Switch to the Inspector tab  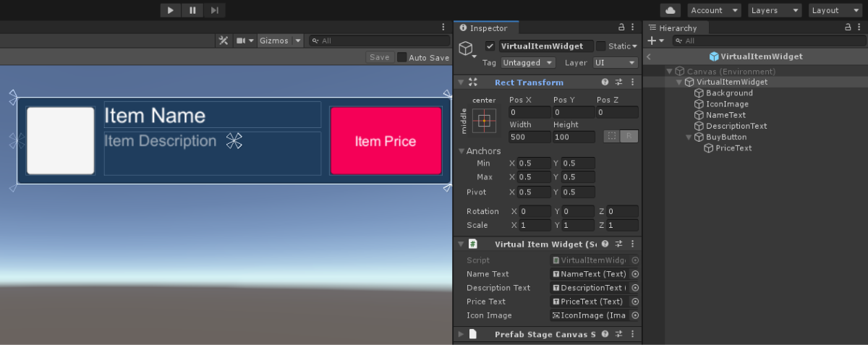[485, 28]
